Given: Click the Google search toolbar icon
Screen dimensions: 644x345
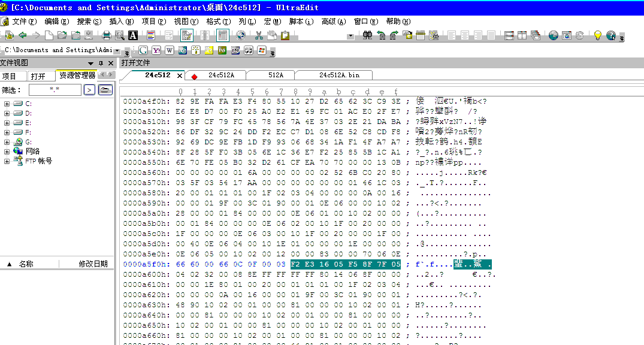Looking at the screenshot, I should click(143, 50).
